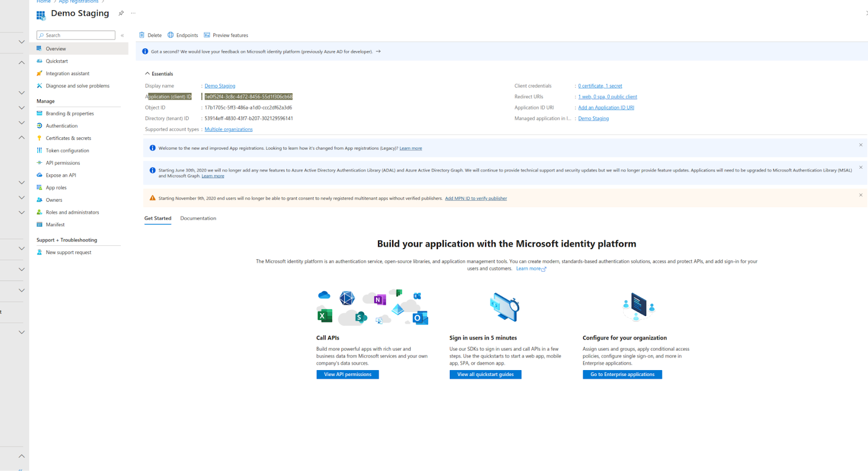The width and height of the screenshot is (868, 471).
Task: Click the Object ID value text
Action: [248, 107]
